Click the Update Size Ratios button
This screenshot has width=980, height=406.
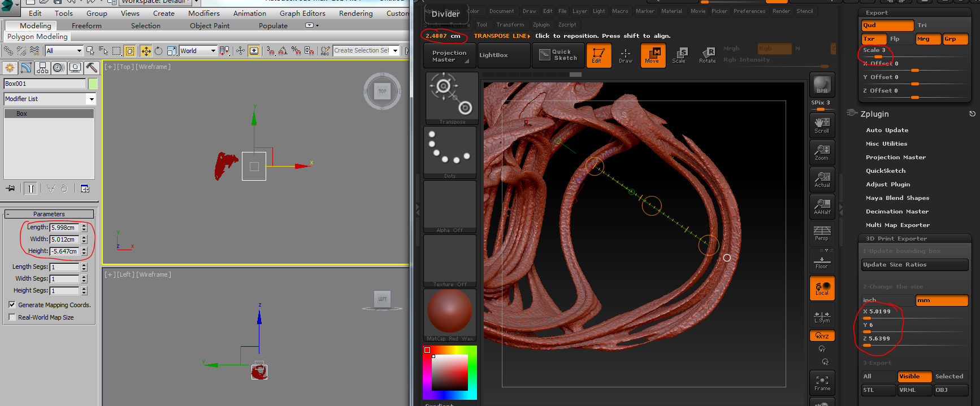coord(914,265)
